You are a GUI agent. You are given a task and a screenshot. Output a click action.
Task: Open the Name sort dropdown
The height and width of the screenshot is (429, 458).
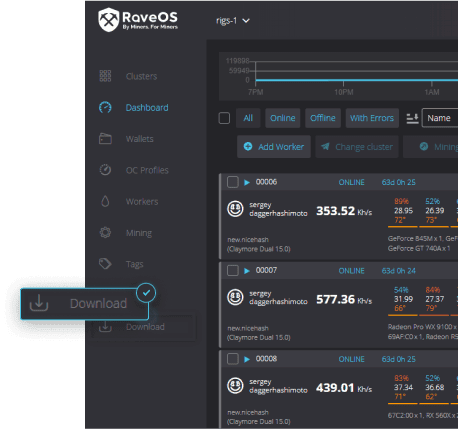coord(440,118)
